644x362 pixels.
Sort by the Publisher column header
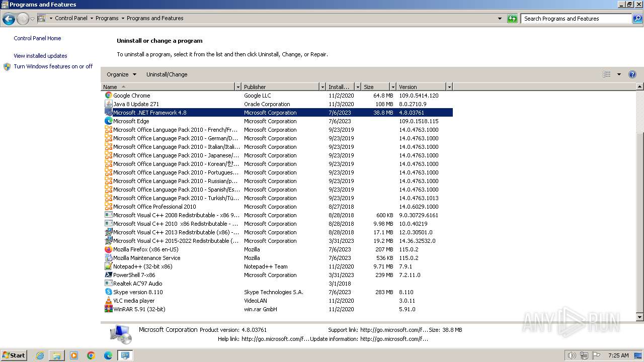coord(281,87)
